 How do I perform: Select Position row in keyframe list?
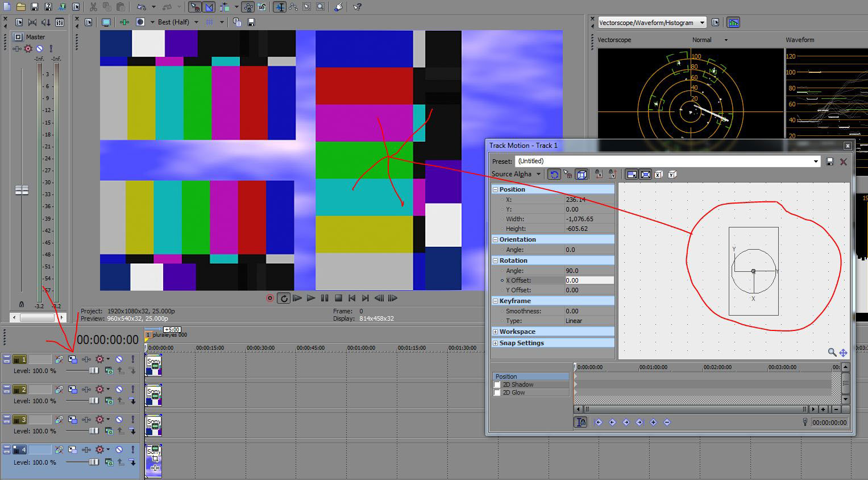tap(530, 376)
